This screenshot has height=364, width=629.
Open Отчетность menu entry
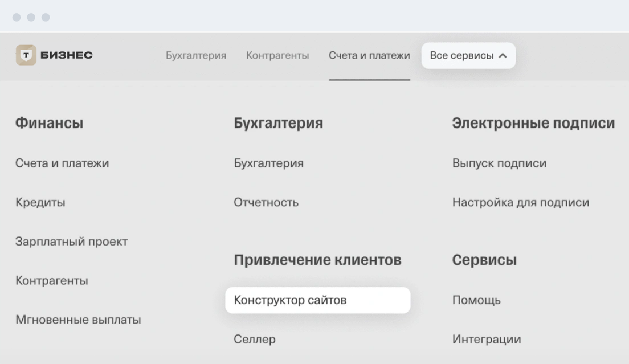point(266,202)
